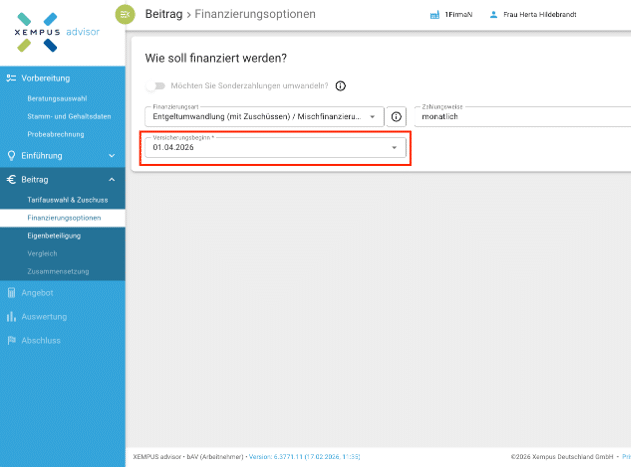Viewport: 631px width, 467px height.
Task: Open the Versicherungsbeginn date dropdown
Action: coord(394,148)
